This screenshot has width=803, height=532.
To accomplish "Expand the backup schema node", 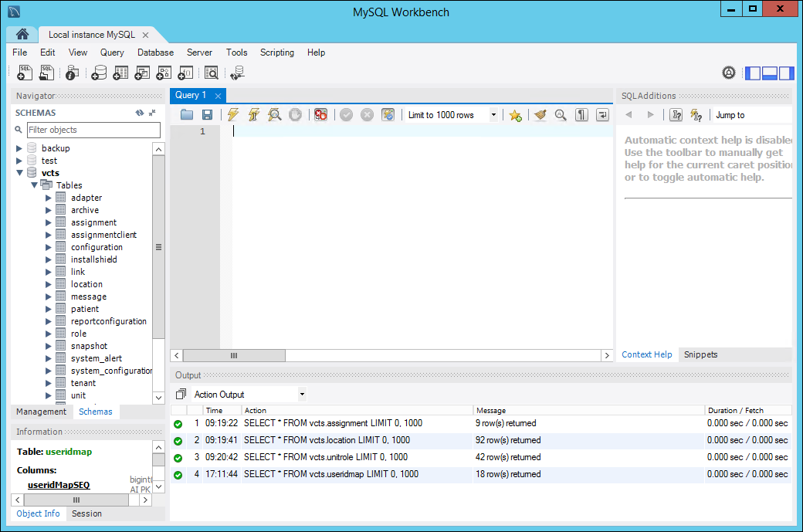I will [x=20, y=148].
